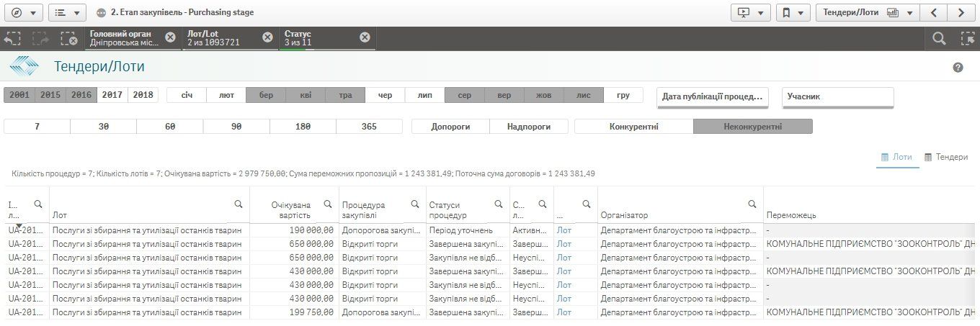Select Конкурентні option
The width and height of the screenshot is (980, 326).
coord(634,127)
